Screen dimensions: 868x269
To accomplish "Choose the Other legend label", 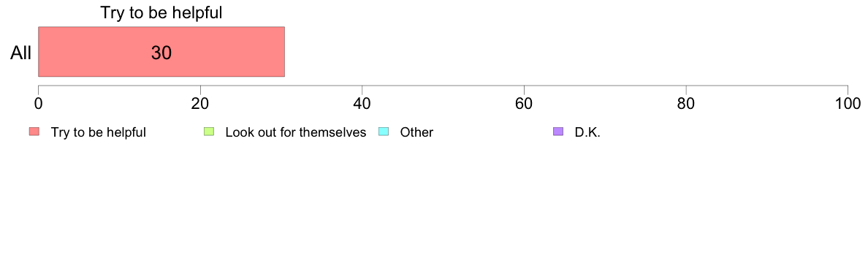I will coord(417,132).
